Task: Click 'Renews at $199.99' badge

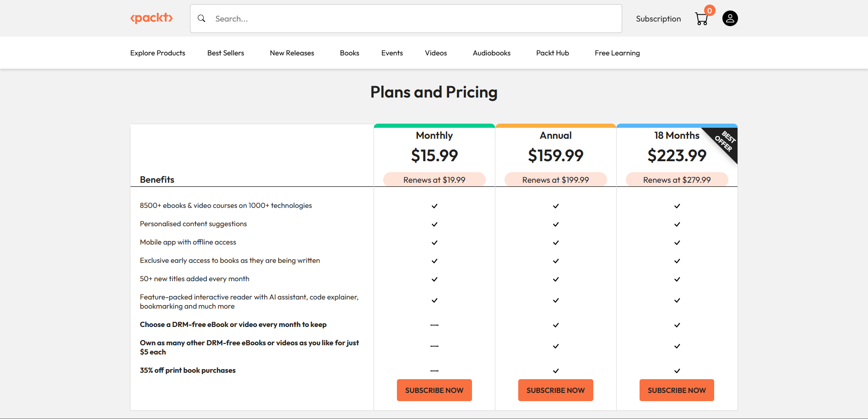Action: point(556,180)
